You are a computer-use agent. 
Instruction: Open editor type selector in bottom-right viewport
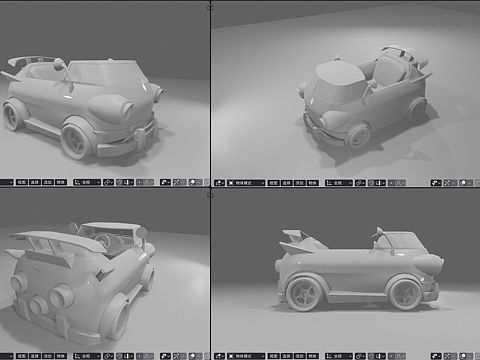pos(220,356)
